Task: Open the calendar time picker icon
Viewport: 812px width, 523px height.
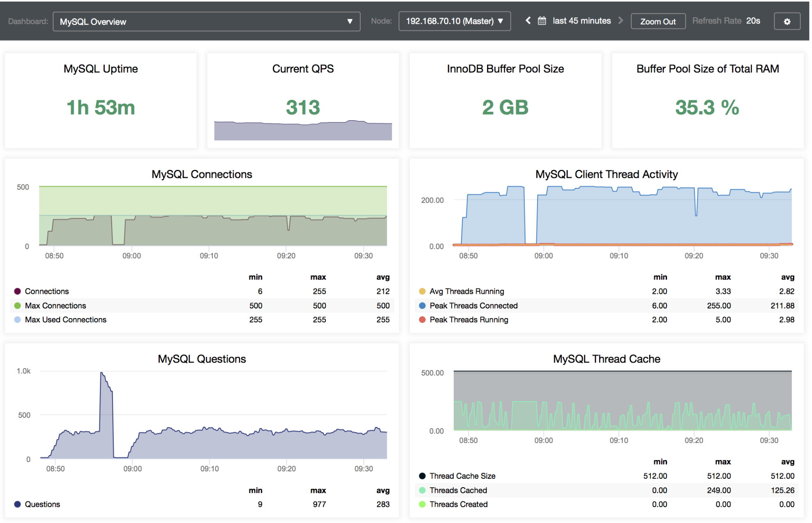Action: pyautogui.click(x=542, y=21)
